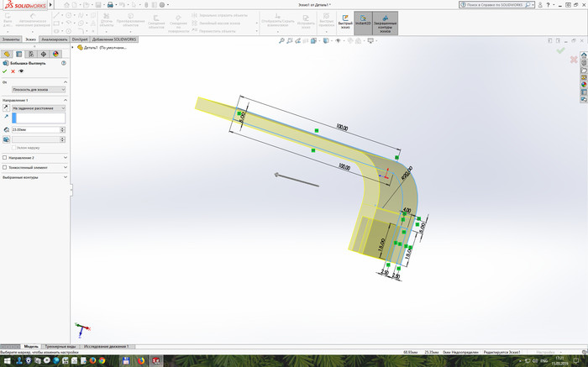The image size is (588, 367).
Task: Open the PropertyManager tab icon
Action: [x=18, y=54]
